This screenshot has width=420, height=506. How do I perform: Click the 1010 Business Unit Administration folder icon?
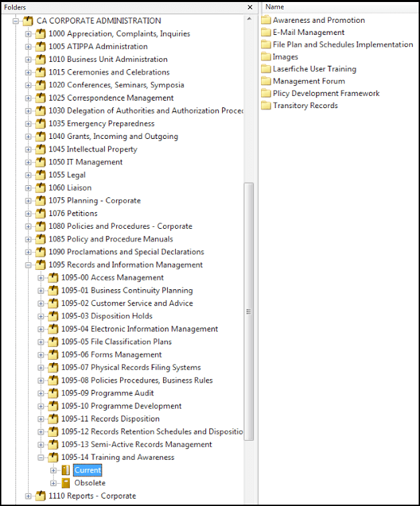point(40,59)
